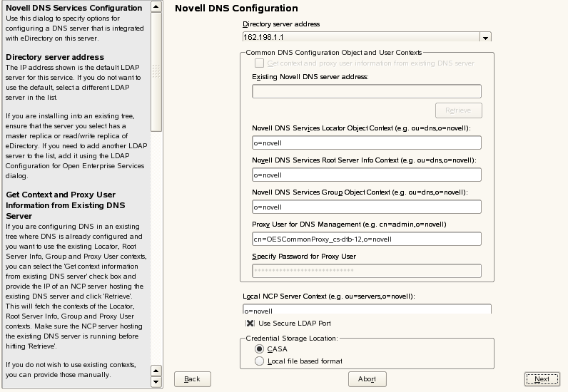Click the Abort button
The height and width of the screenshot is (392, 568).
[367, 379]
